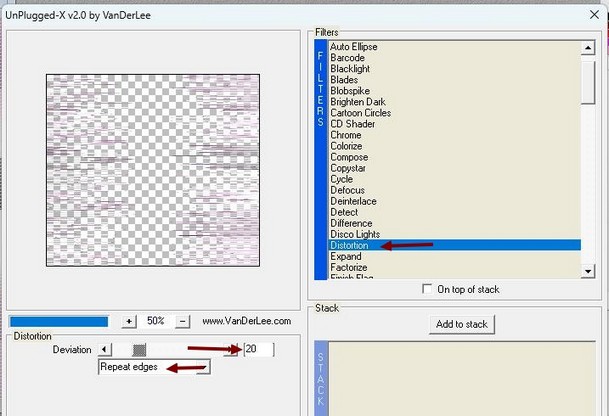
Task: Select Factorize filter
Action: [x=348, y=268]
